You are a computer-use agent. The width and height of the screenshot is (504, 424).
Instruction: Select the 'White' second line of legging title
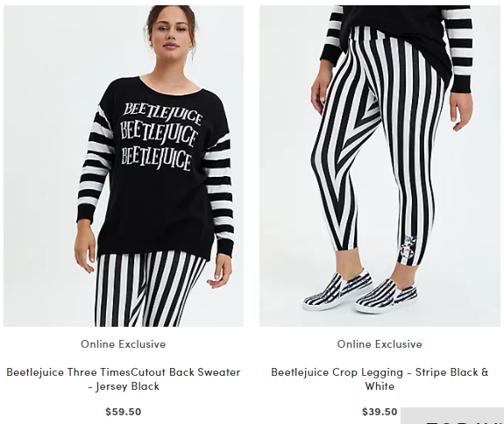pyautogui.click(x=380, y=386)
